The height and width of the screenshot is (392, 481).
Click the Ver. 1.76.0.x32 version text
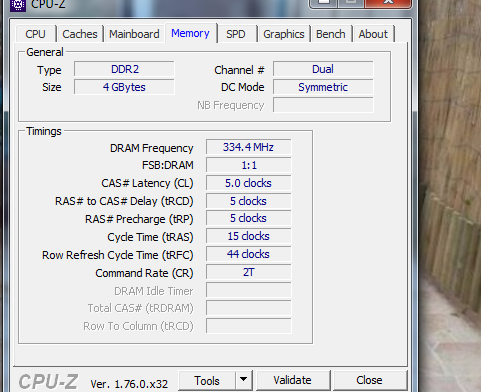(129, 384)
